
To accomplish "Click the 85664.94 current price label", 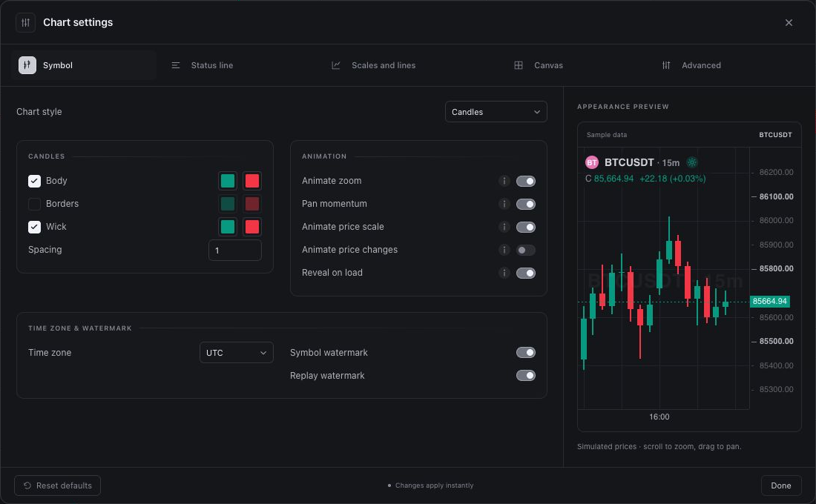I will point(769,301).
